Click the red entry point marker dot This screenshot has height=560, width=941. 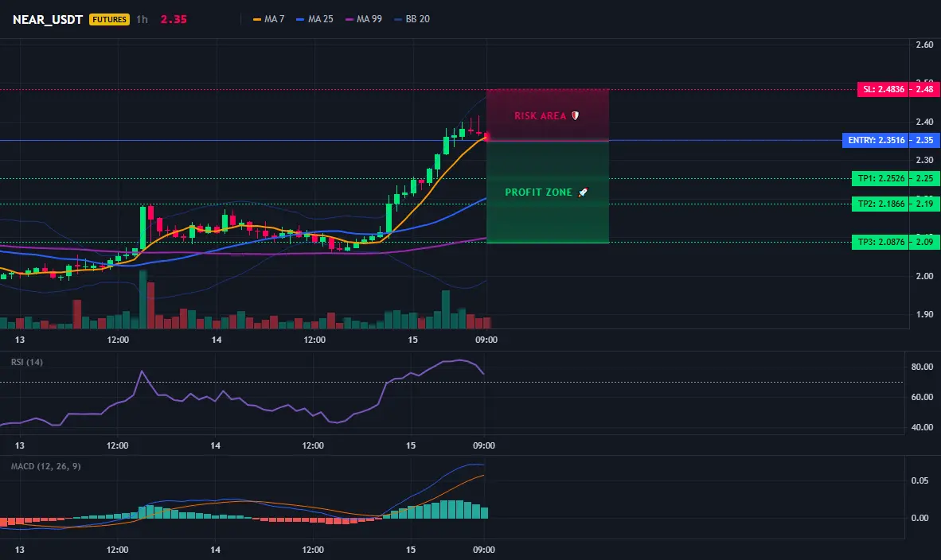point(486,138)
